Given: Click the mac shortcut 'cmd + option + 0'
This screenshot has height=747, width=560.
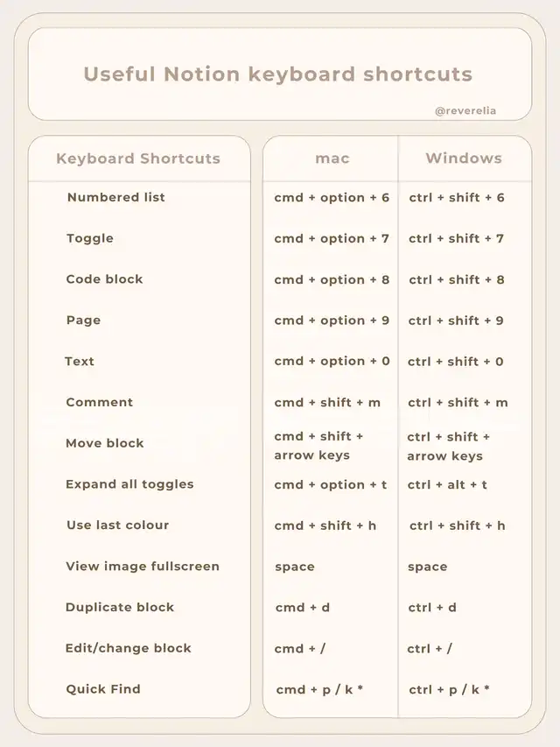Looking at the screenshot, I should point(332,362).
